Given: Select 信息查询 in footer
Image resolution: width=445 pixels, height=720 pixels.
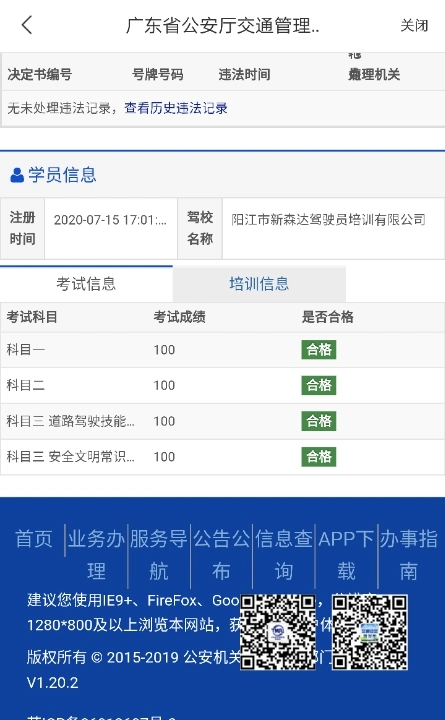Looking at the screenshot, I should [284, 555].
